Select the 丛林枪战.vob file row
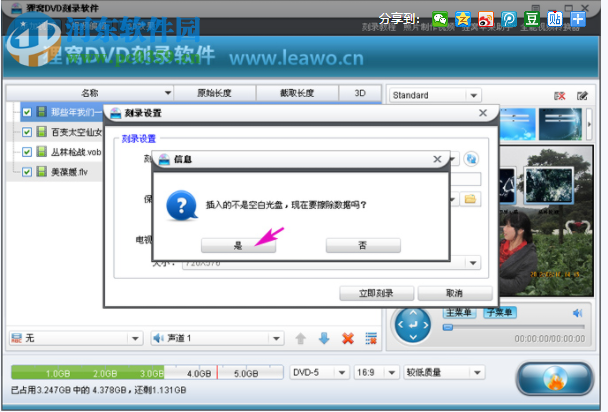Image resolution: width=608 pixels, height=412 pixels. [62, 152]
